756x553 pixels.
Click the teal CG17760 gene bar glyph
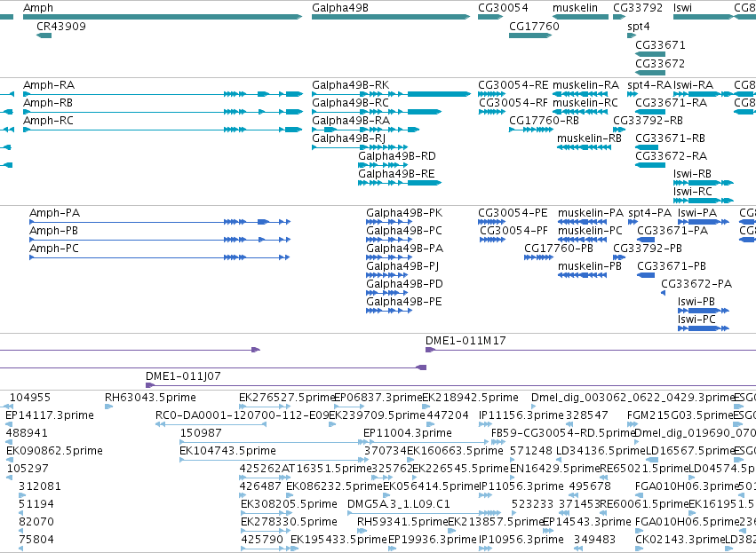(x=530, y=36)
